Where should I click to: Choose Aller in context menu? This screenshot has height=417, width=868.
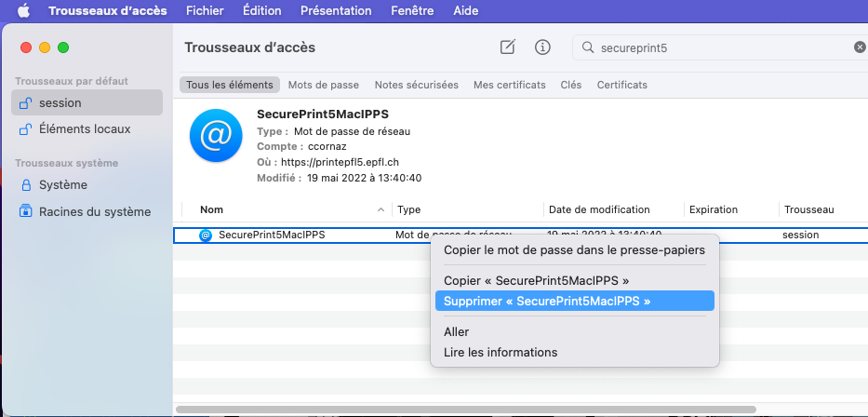pos(574,332)
